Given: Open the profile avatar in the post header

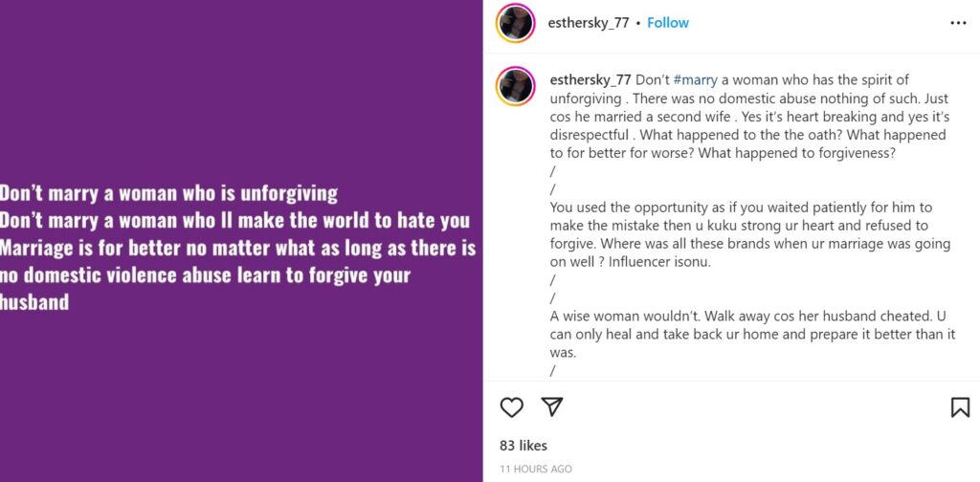Looking at the screenshot, I should tap(515, 23).
